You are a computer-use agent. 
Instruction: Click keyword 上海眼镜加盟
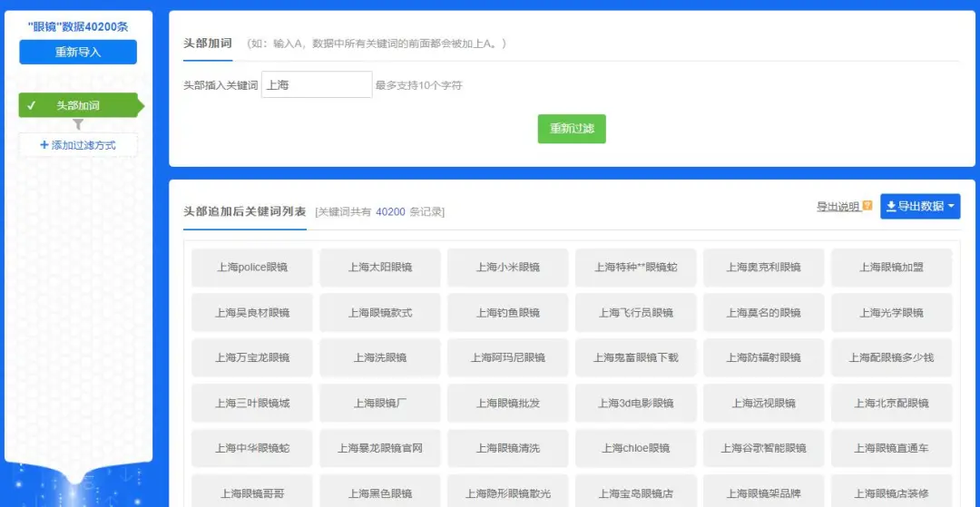(x=892, y=268)
